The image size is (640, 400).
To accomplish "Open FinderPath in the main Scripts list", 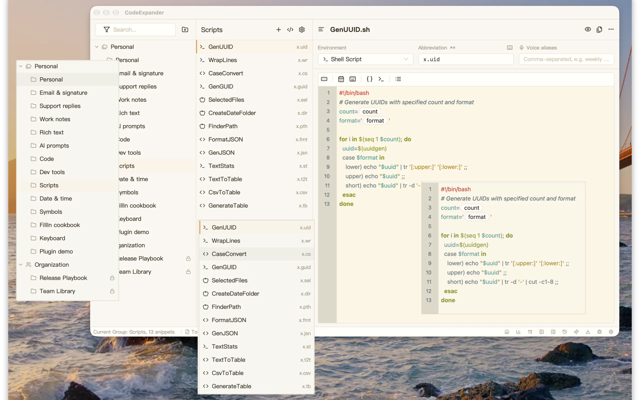I will (254, 126).
